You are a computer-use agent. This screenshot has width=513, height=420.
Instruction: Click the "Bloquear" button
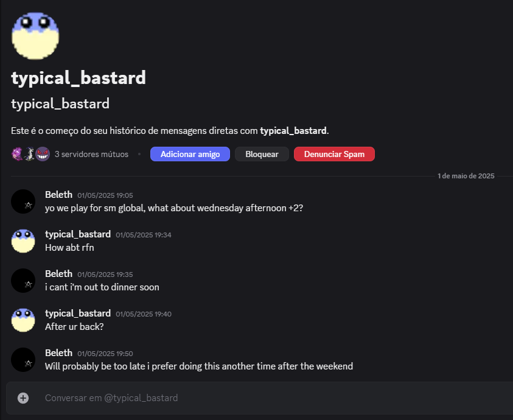click(262, 154)
